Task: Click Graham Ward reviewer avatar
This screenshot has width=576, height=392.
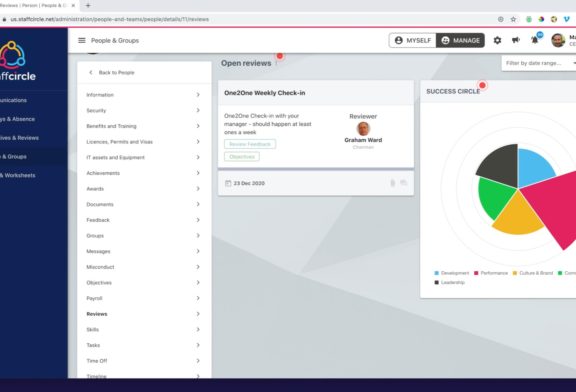Action: [363, 129]
